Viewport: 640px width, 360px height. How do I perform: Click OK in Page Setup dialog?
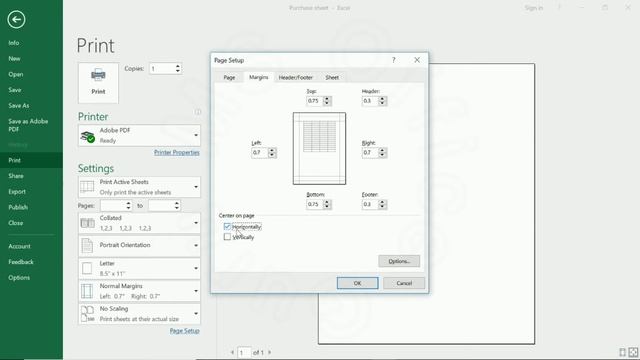click(358, 283)
